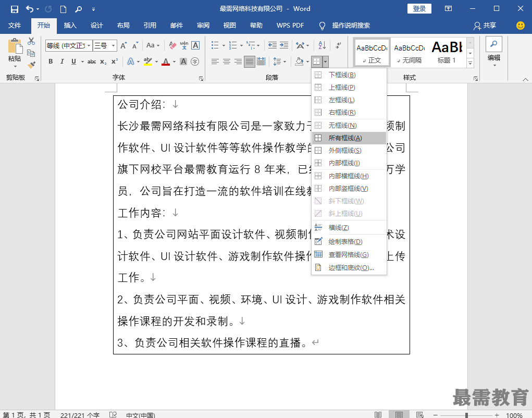This screenshot has width=532, height=418.
Task: Cut selection with the scissors icon
Action: point(31,41)
